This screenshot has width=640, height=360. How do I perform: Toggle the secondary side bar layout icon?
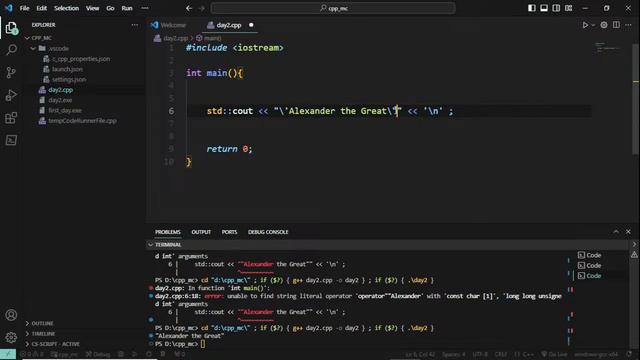coord(556,8)
